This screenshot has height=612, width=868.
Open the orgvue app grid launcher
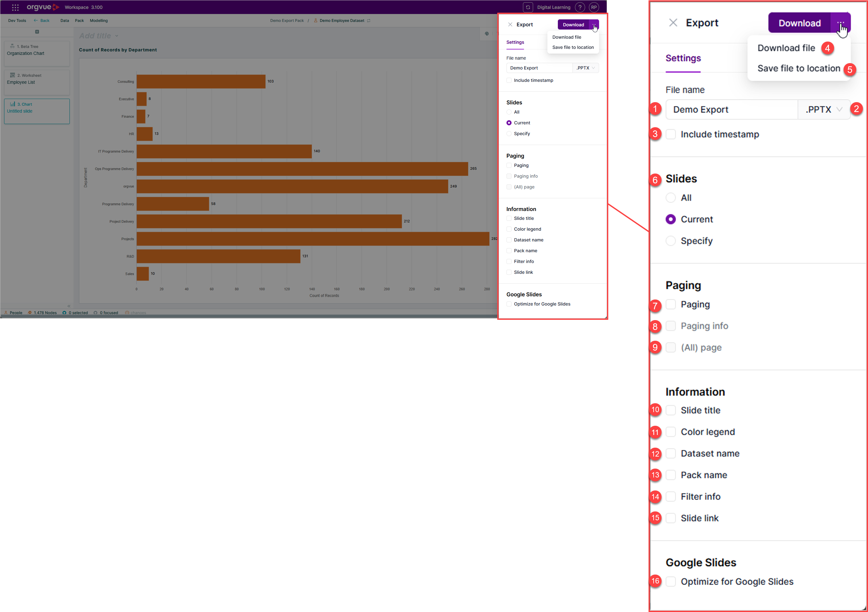[15, 7]
